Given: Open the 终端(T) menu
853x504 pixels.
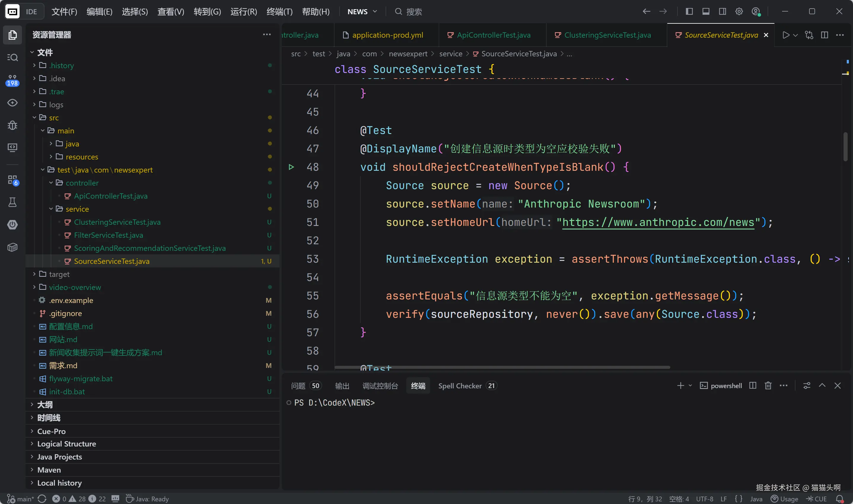Looking at the screenshot, I should coord(280,12).
